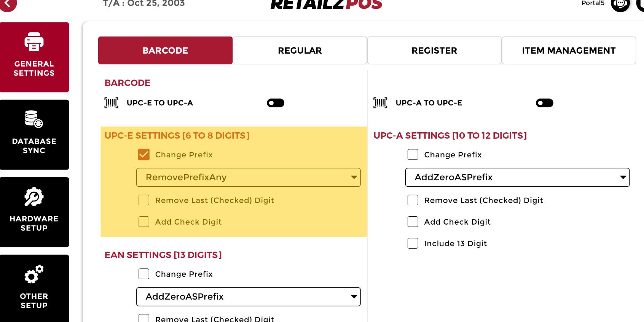This screenshot has height=322, width=644.
Task: Click the General Settings printer icon
Action: pyautogui.click(x=34, y=42)
